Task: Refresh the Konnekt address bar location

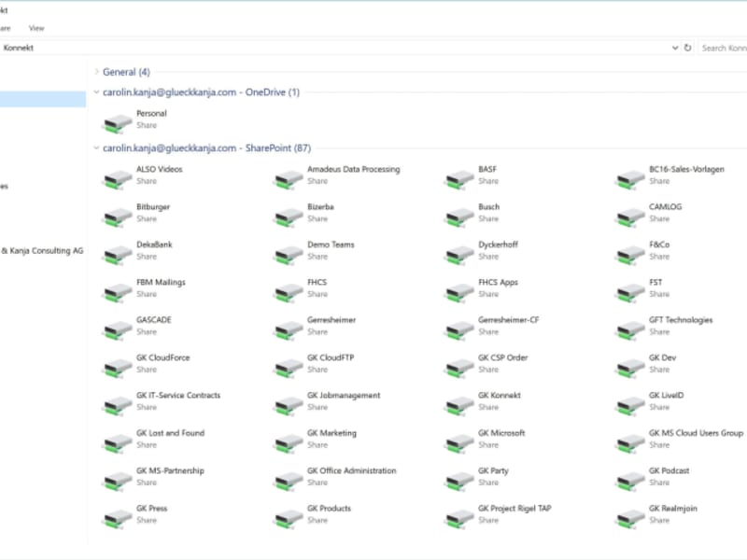Action: (687, 48)
